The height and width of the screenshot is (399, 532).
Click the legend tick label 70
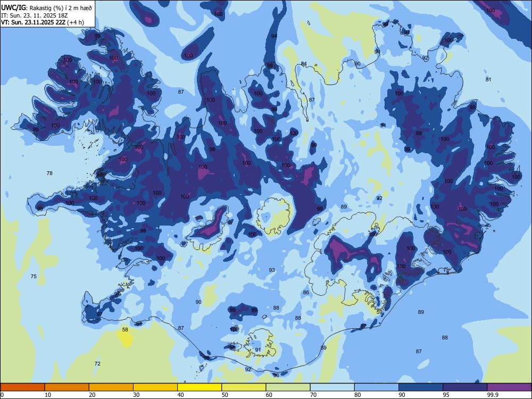313,395
